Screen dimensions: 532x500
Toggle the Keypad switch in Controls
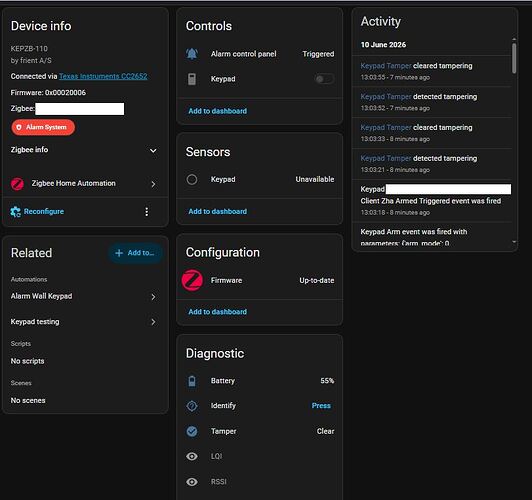tap(324, 79)
